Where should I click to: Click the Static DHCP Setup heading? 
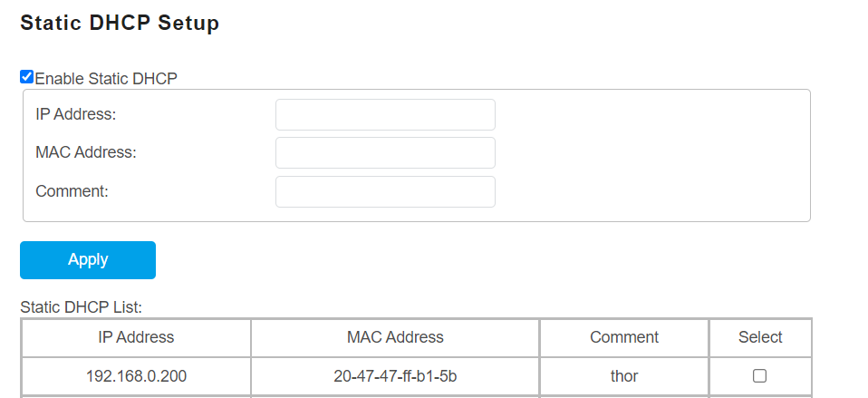point(120,24)
